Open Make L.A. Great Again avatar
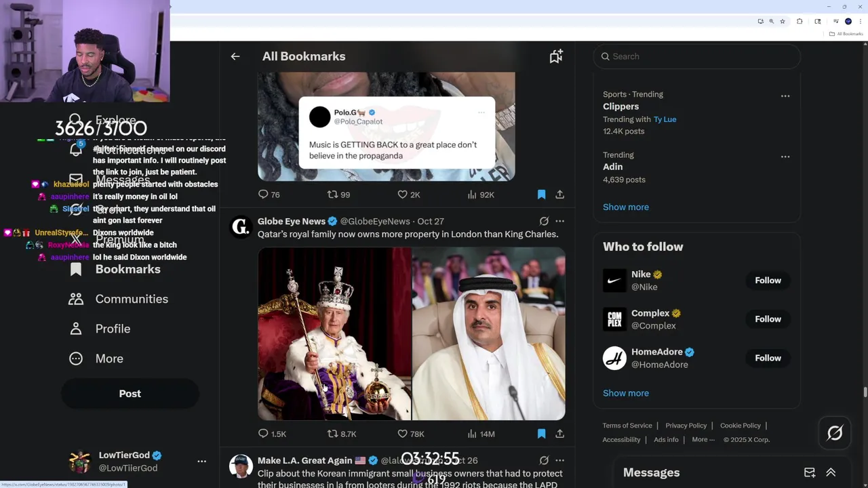The height and width of the screenshot is (488, 868). click(241, 466)
